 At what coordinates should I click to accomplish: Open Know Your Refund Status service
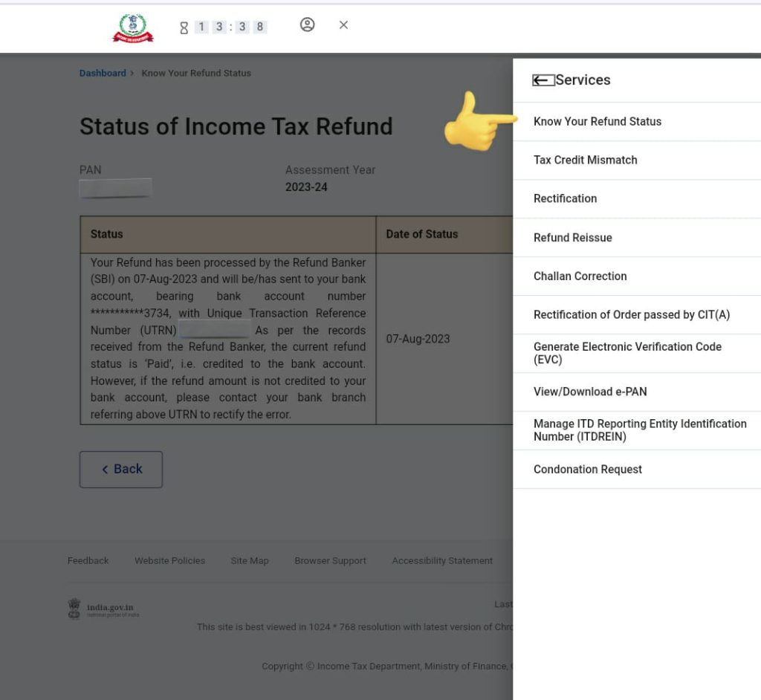click(x=597, y=121)
